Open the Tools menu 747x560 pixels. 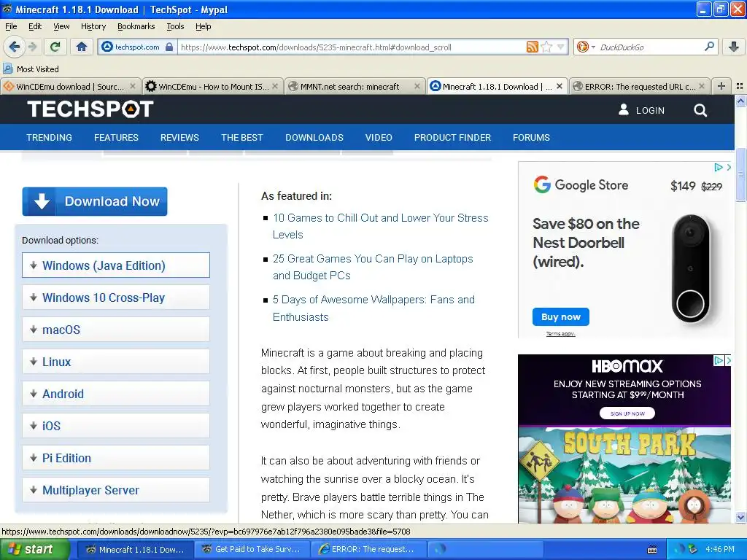point(175,26)
